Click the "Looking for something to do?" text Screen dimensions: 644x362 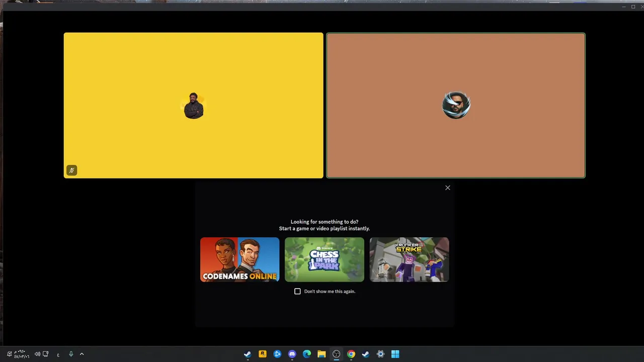pos(325,222)
